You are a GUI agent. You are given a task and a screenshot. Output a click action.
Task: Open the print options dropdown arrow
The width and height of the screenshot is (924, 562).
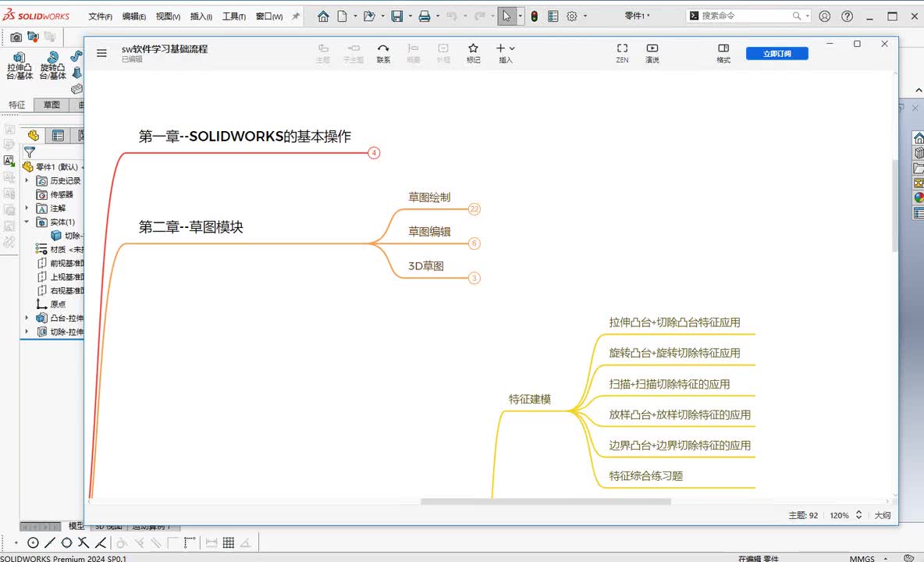tap(437, 16)
